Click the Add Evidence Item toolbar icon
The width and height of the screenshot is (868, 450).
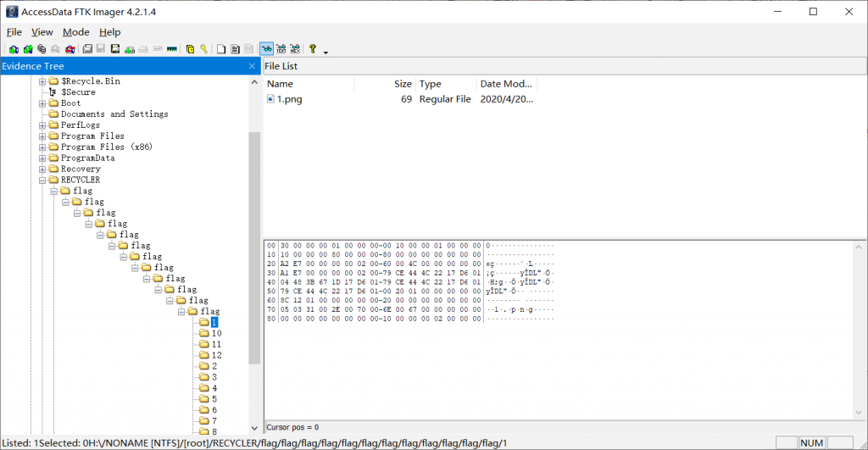[x=14, y=49]
